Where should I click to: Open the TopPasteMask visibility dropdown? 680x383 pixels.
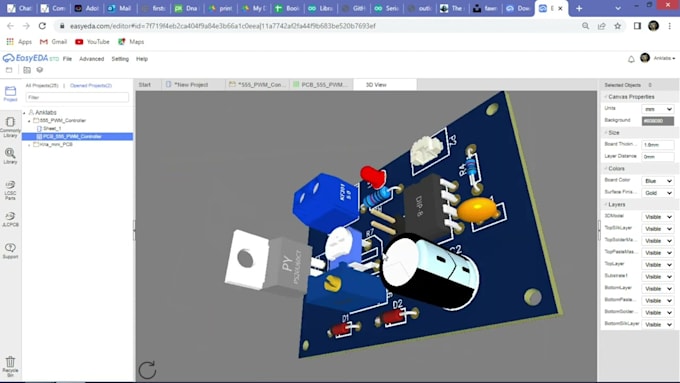click(658, 252)
